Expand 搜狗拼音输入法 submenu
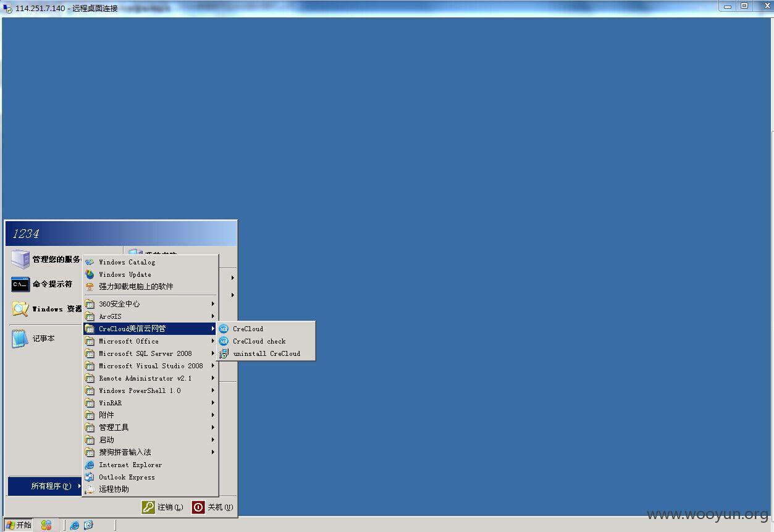 [x=150, y=452]
